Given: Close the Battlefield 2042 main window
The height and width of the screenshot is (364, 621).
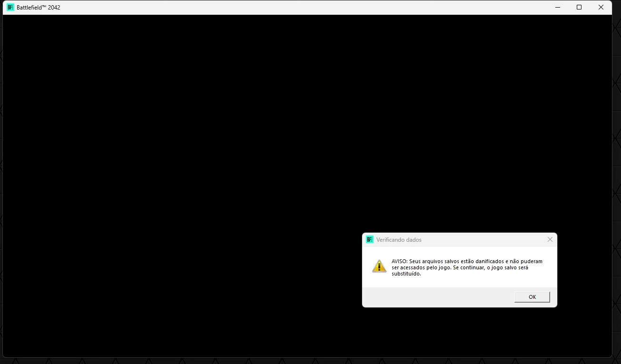Looking at the screenshot, I should tap(601, 7).
